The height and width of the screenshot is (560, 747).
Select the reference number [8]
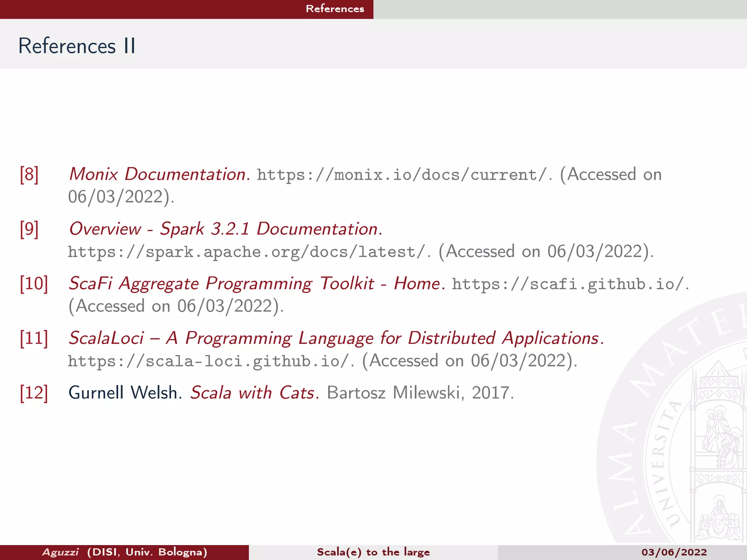pos(29,174)
